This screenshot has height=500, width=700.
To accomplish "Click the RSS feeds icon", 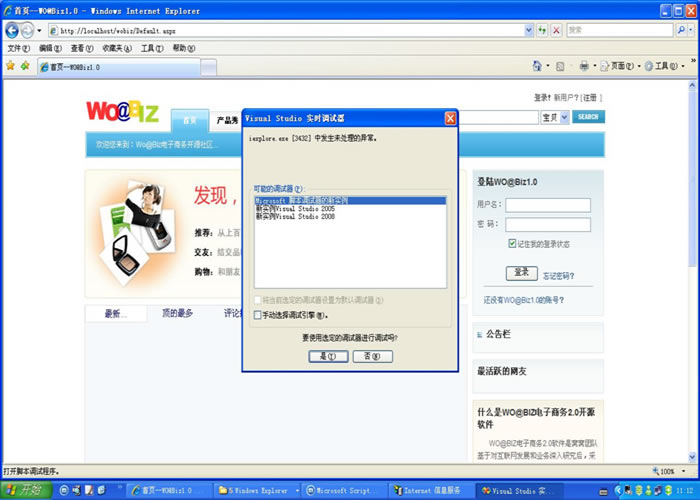I will point(560,67).
